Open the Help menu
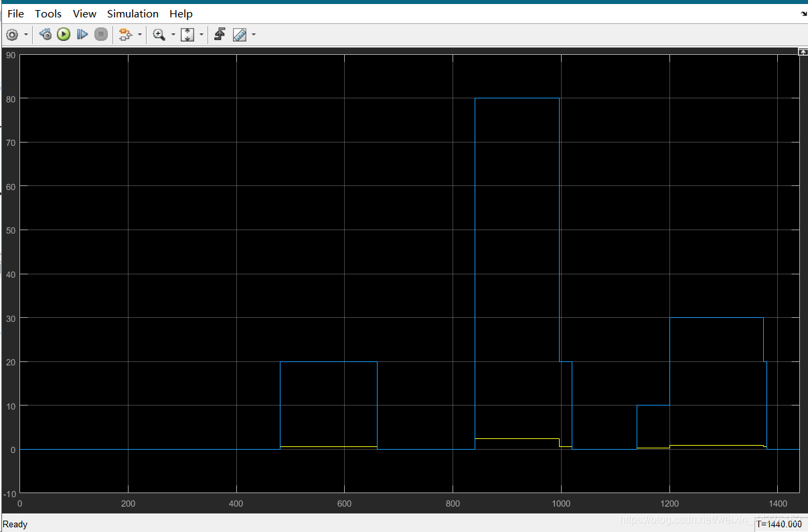The width and height of the screenshot is (808, 532). click(181, 13)
